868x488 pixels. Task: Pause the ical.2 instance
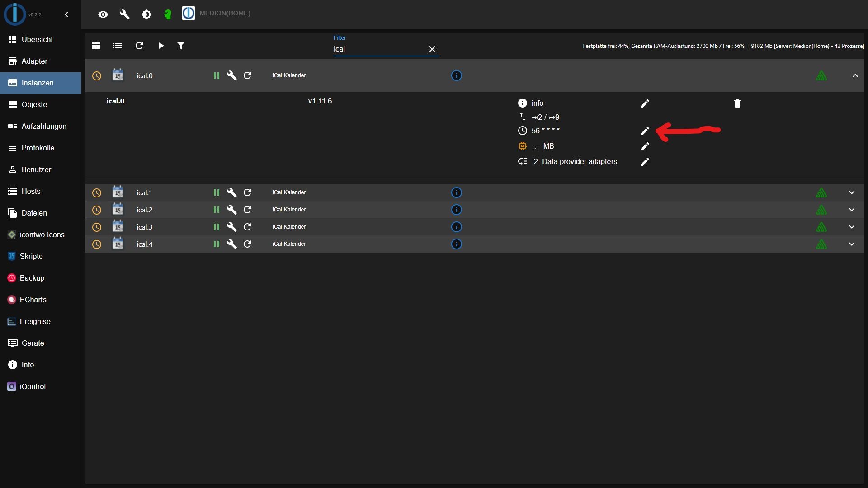tap(217, 210)
